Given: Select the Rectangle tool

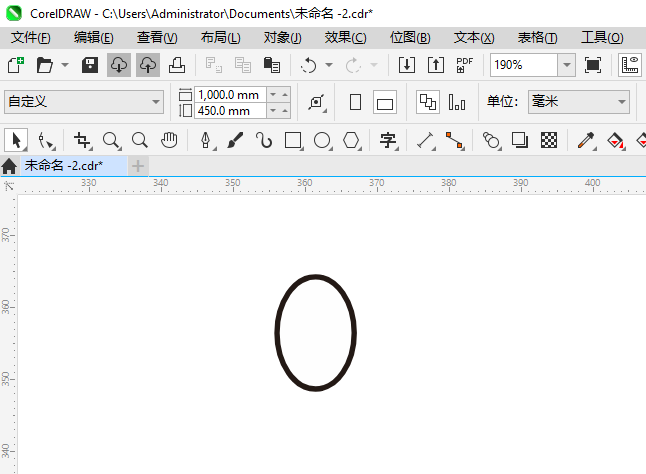Looking at the screenshot, I should click(x=293, y=140).
